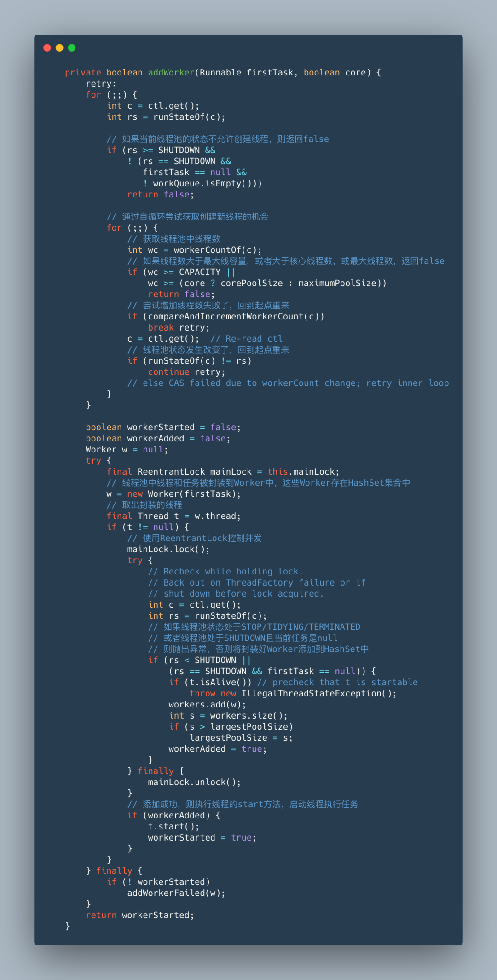Viewport: 497px width, 980px height.
Task: Click 'continue retry;' statement
Action: click(186, 371)
